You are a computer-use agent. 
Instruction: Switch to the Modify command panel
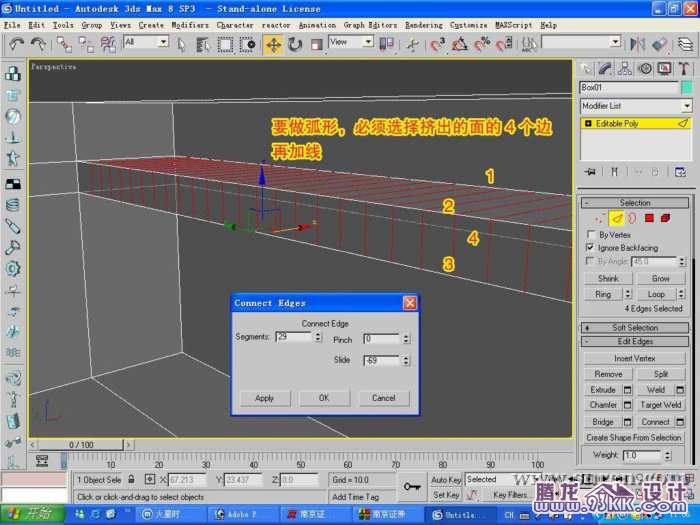pos(605,69)
